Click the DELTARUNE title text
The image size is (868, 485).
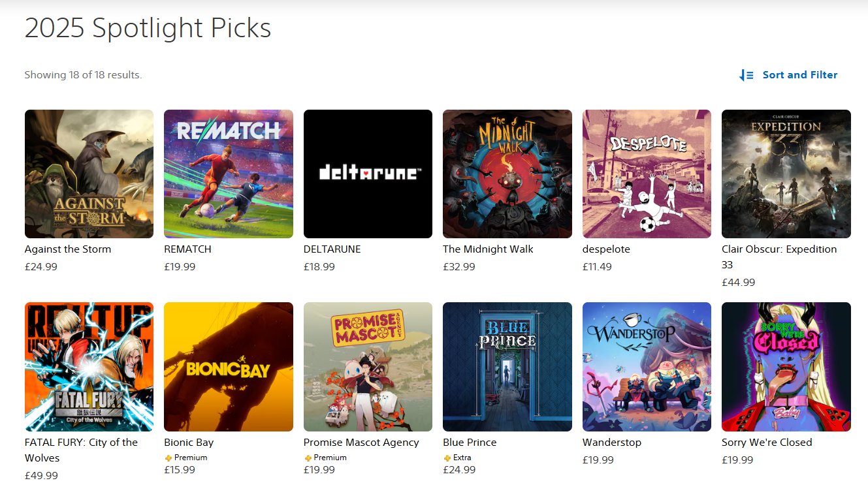pyautogui.click(x=332, y=249)
